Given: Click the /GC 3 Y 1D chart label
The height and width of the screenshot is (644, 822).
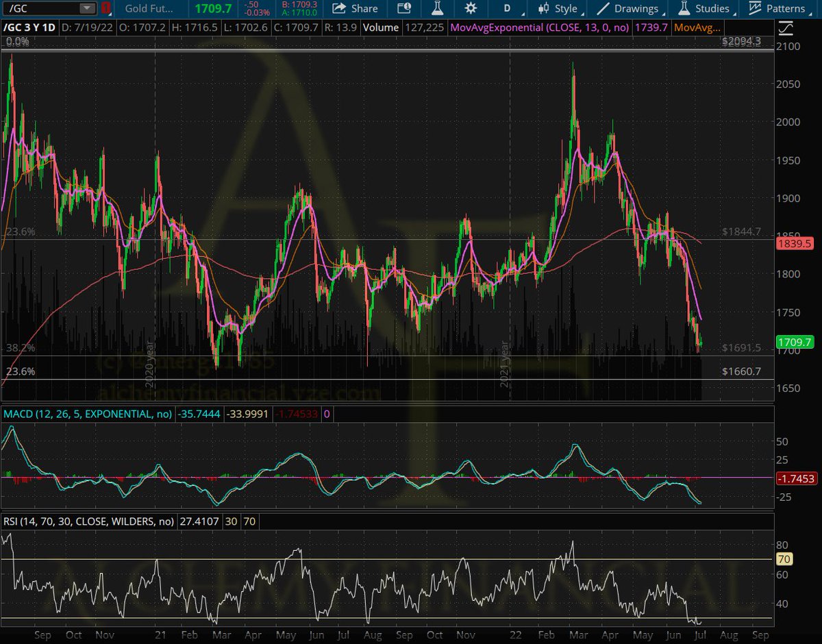Looking at the screenshot, I should (29, 27).
